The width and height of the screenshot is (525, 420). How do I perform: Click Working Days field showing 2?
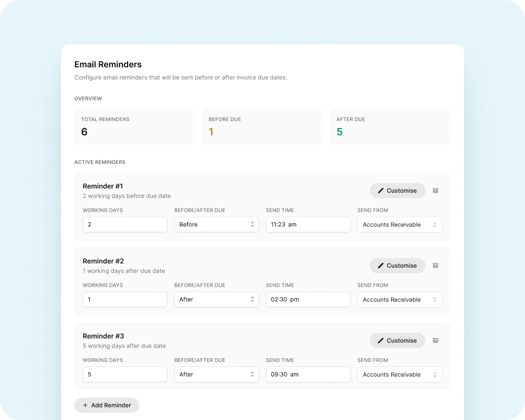[125, 225]
